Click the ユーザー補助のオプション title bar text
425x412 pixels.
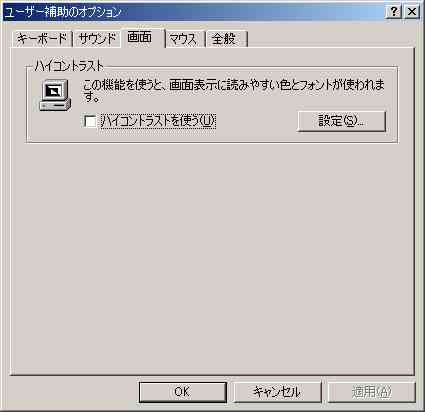pyautogui.click(x=63, y=12)
